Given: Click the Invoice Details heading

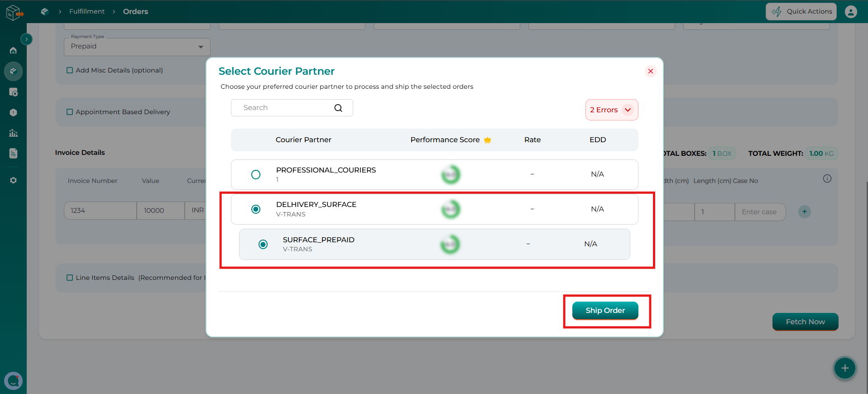Looking at the screenshot, I should click(80, 153).
